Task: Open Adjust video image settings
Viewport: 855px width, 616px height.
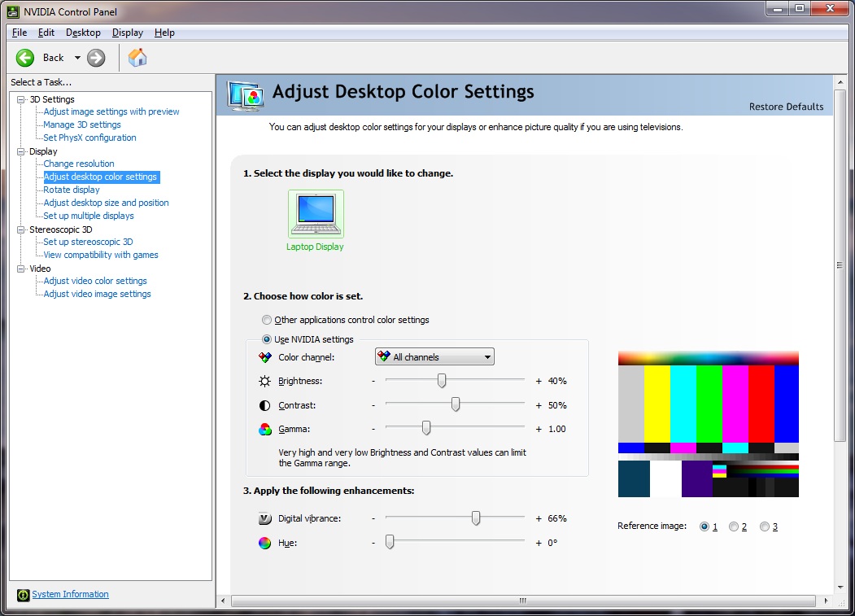Action: (x=97, y=294)
